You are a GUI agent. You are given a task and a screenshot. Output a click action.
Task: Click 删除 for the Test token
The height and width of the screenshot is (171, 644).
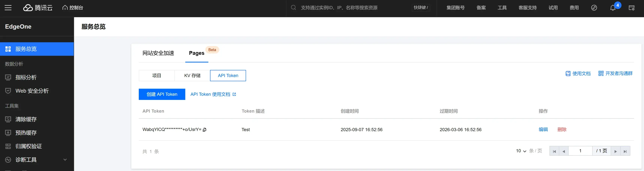562,129
